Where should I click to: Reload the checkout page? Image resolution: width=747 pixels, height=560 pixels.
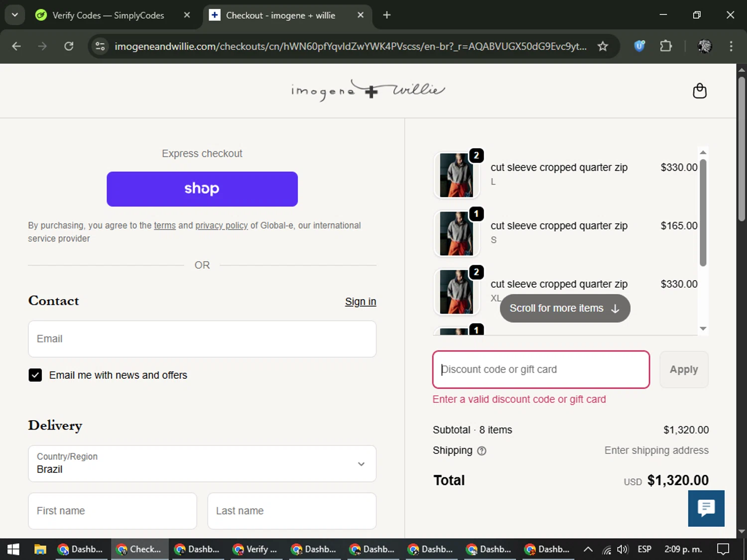[x=69, y=46]
